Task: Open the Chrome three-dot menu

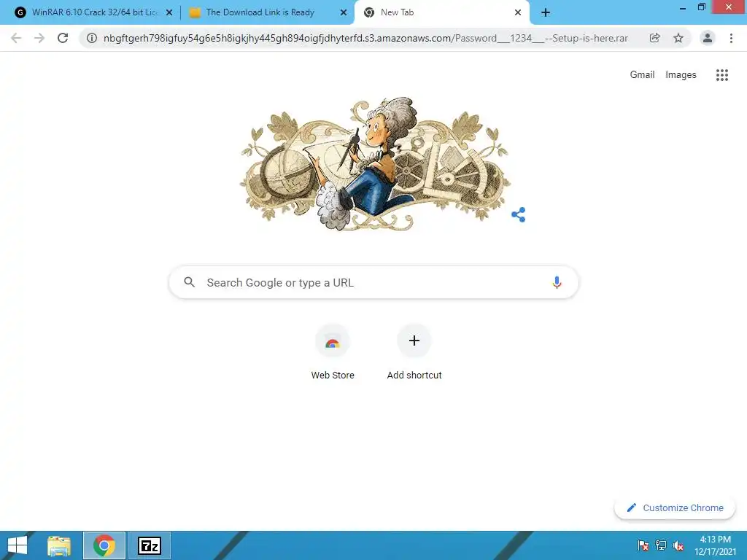Action: click(x=731, y=38)
